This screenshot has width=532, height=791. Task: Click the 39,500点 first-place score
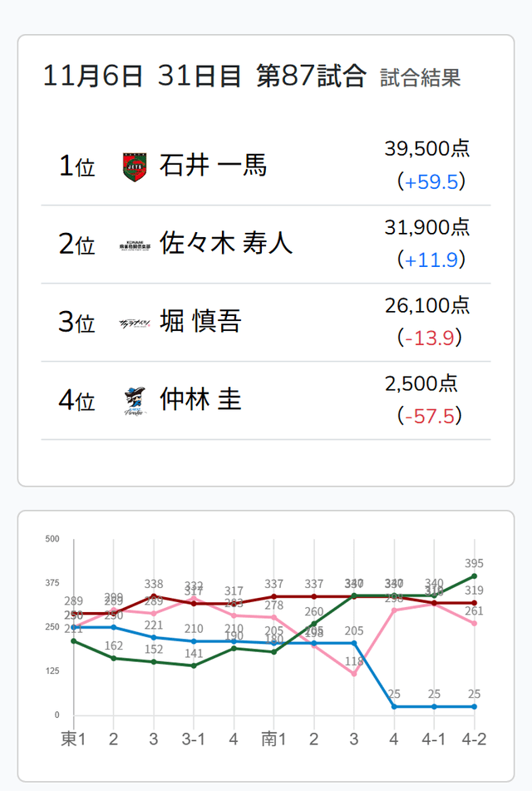(427, 149)
